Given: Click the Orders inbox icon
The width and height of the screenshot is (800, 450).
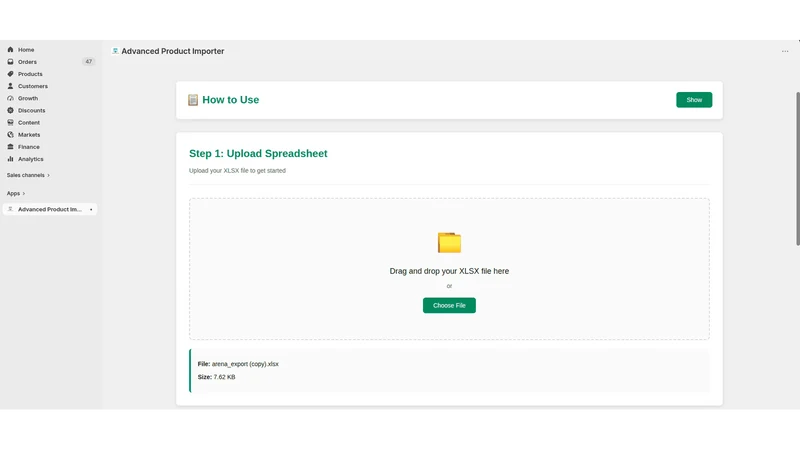Looking at the screenshot, I should pos(10,62).
